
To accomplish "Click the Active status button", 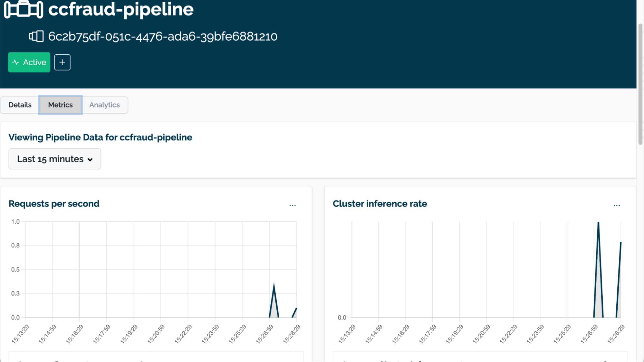I will 29,62.
